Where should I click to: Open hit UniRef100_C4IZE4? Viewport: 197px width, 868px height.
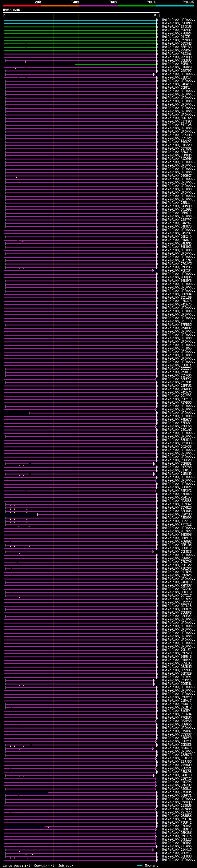coord(177,37)
